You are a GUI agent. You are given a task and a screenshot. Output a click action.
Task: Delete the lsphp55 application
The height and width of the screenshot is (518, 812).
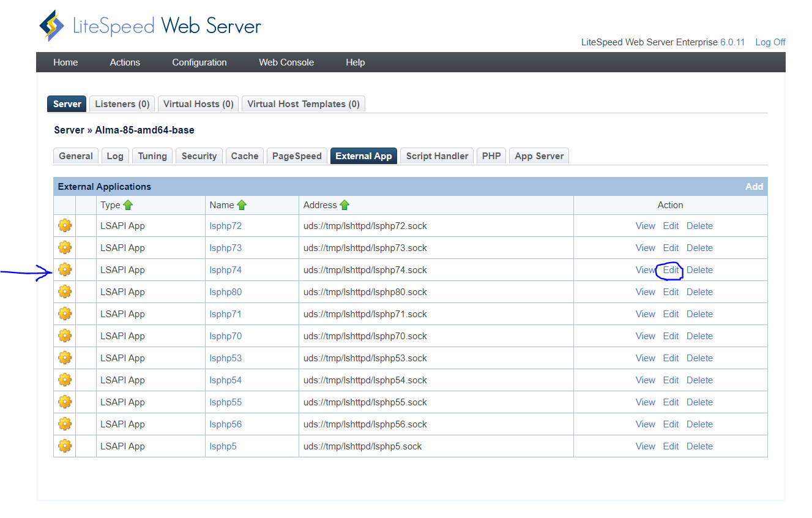[x=699, y=402]
